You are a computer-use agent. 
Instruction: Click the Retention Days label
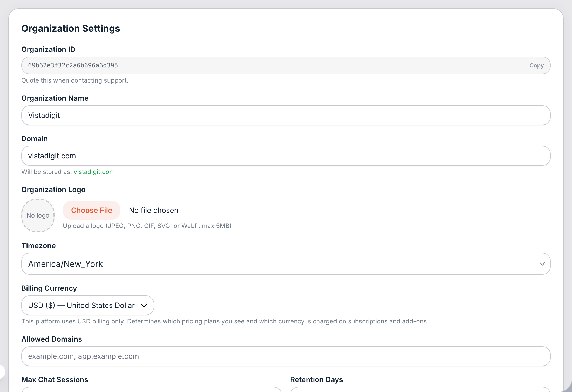[316, 380]
